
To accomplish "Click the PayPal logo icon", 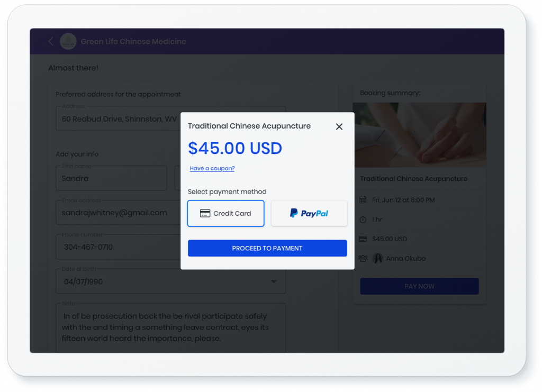I will [x=293, y=213].
